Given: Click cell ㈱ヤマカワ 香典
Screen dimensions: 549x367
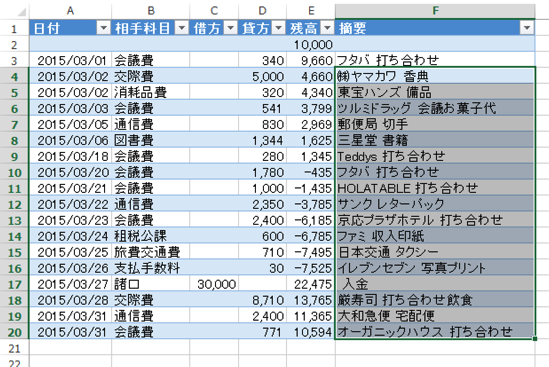Looking at the screenshot, I should point(435,76).
